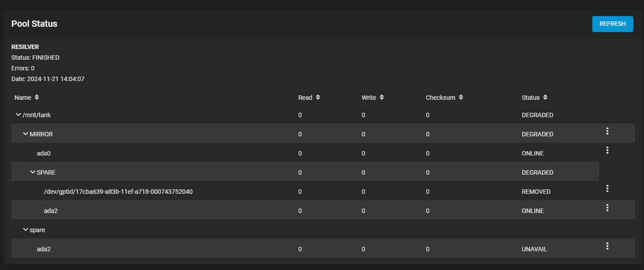644x270 pixels.
Task: Open options menu for MIRROR vdev row
Action: tap(607, 131)
